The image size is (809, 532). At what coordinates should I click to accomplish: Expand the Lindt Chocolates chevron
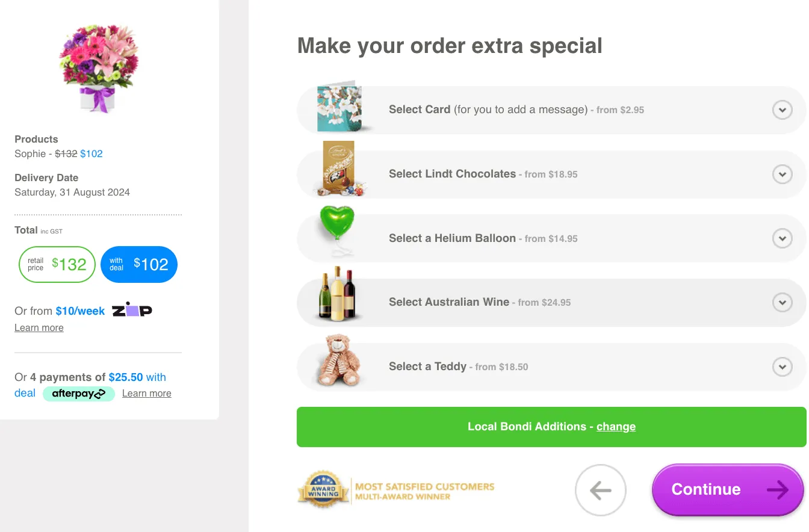click(782, 175)
